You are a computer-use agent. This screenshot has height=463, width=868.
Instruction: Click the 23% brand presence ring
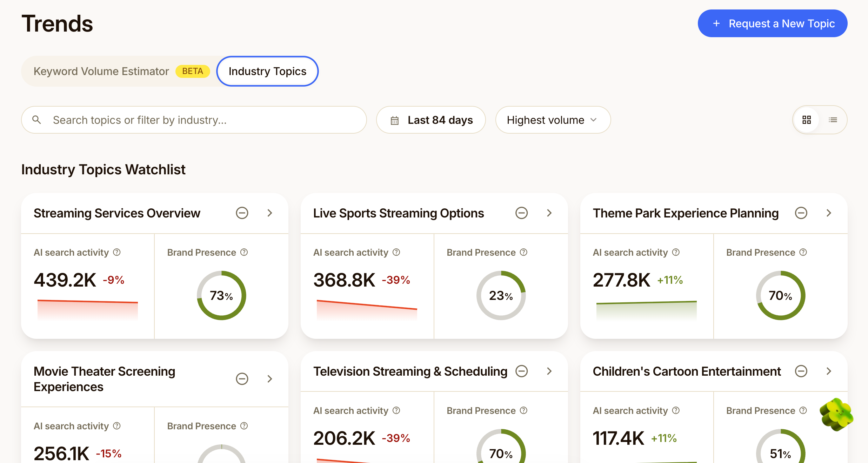coord(501,295)
